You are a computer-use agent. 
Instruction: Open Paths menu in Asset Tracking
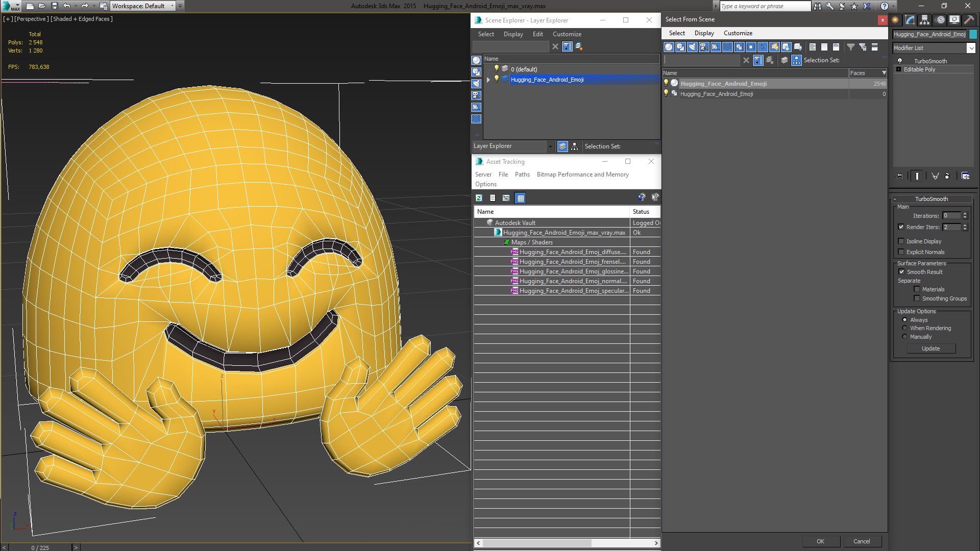[522, 174]
